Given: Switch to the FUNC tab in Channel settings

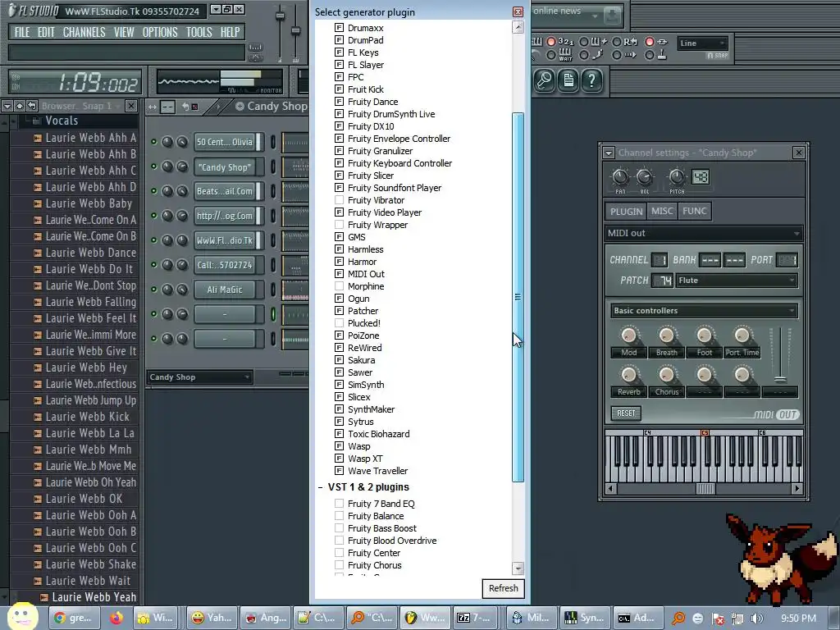Looking at the screenshot, I should (695, 211).
